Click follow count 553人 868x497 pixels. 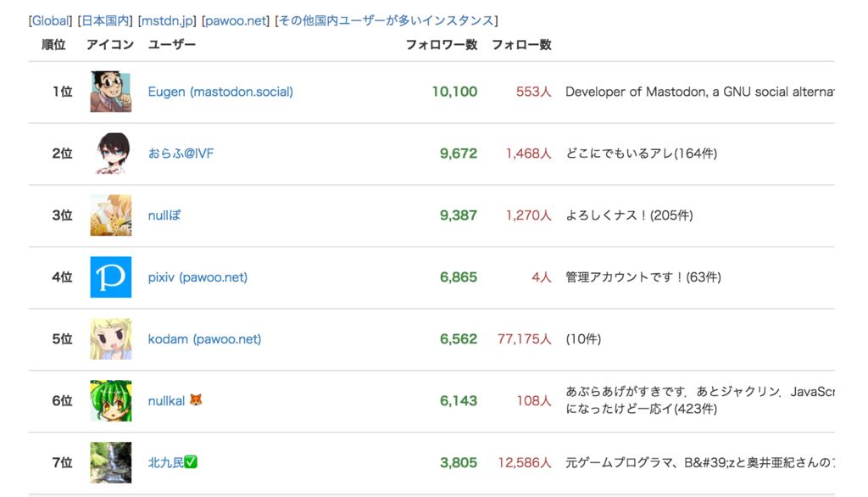(534, 92)
